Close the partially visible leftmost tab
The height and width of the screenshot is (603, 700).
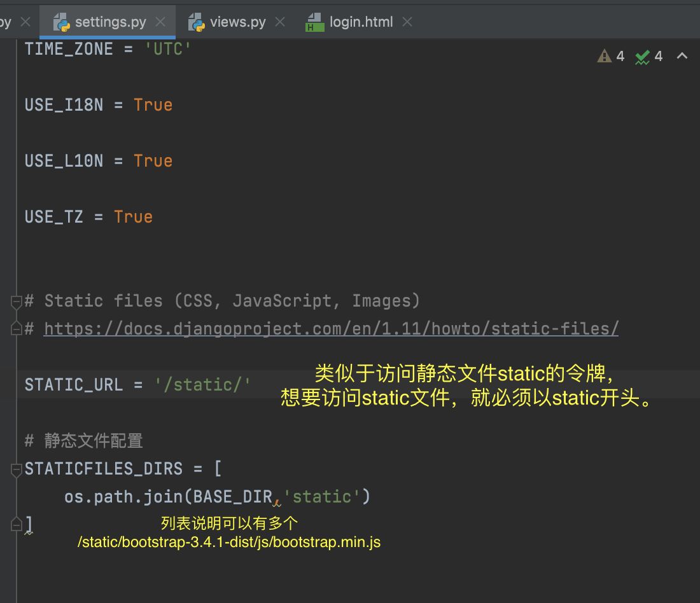[x=26, y=22]
